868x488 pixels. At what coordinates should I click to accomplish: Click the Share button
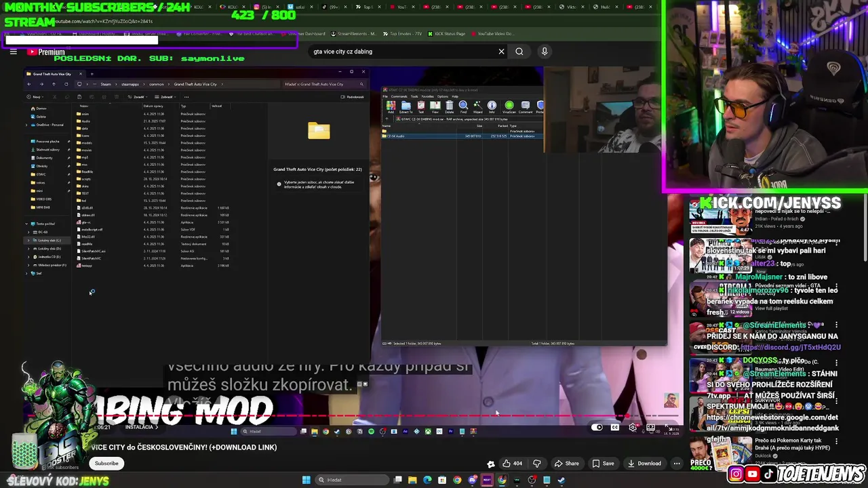567,464
